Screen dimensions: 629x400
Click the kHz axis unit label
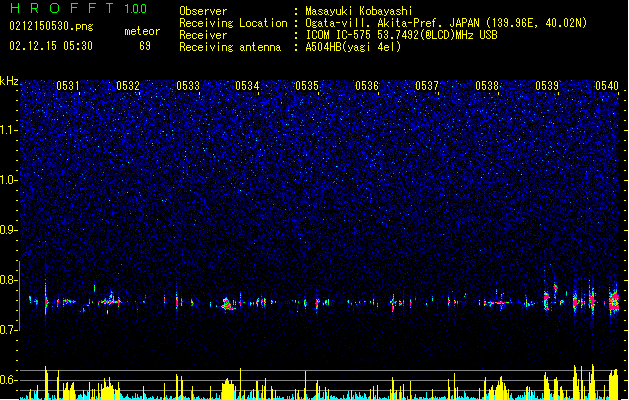[9, 81]
